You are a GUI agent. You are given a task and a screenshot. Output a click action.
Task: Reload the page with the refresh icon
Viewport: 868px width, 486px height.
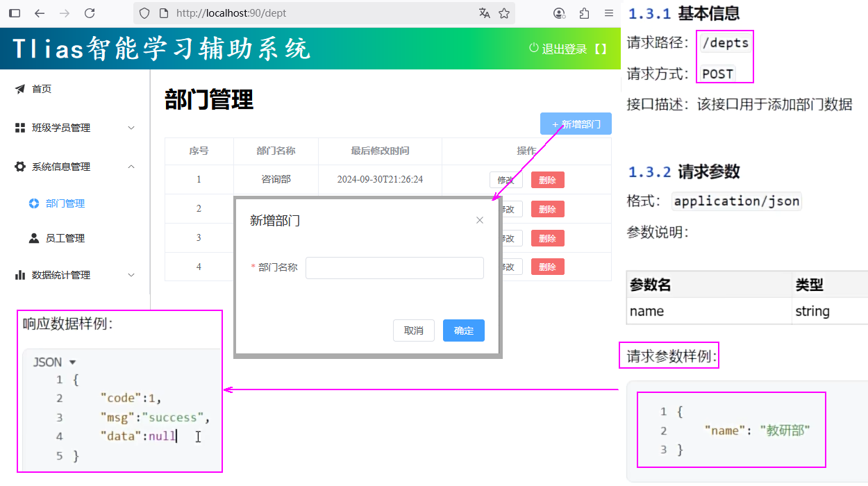(x=89, y=13)
